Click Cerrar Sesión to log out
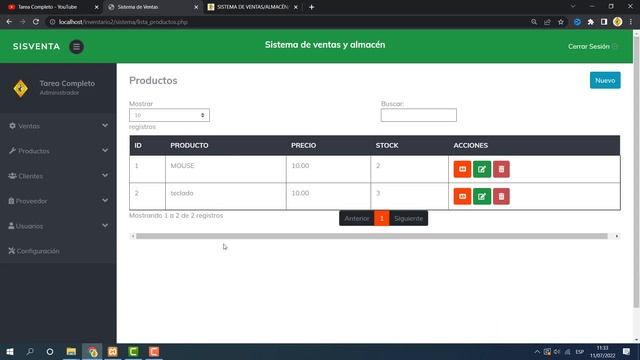The width and height of the screenshot is (640, 360). [593, 47]
